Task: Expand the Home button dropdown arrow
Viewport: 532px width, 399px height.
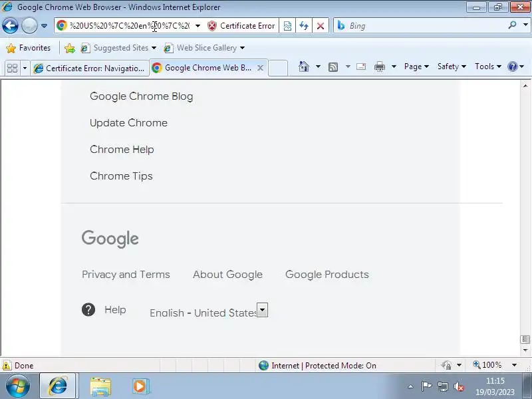Action: (318, 66)
